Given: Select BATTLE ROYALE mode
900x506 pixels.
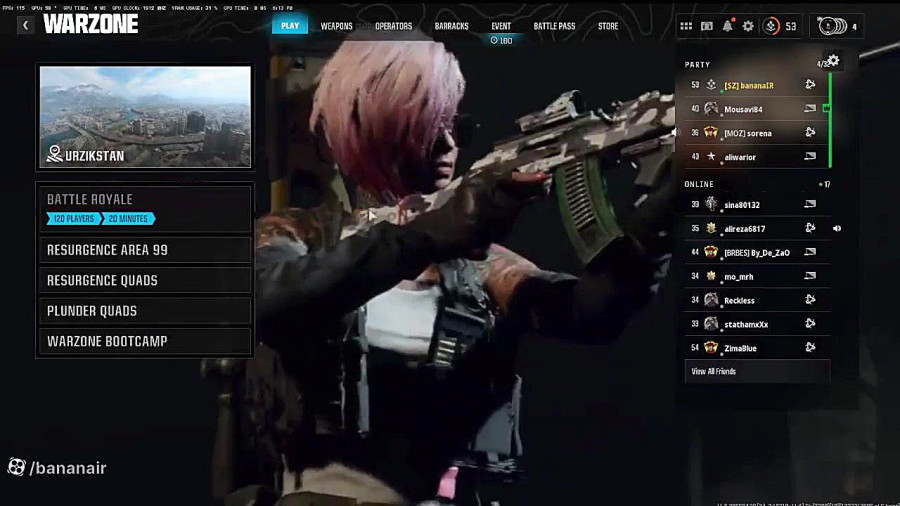Looking at the screenshot, I should (145, 208).
